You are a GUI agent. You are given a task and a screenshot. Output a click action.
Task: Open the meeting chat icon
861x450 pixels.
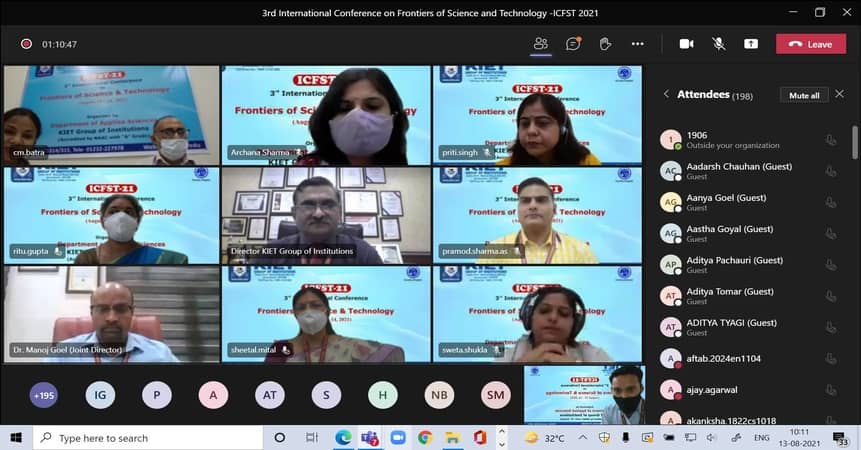tap(573, 44)
